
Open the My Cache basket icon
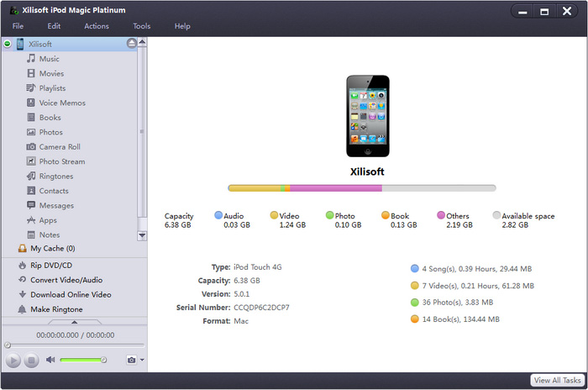pyautogui.click(x=23, y=248)
